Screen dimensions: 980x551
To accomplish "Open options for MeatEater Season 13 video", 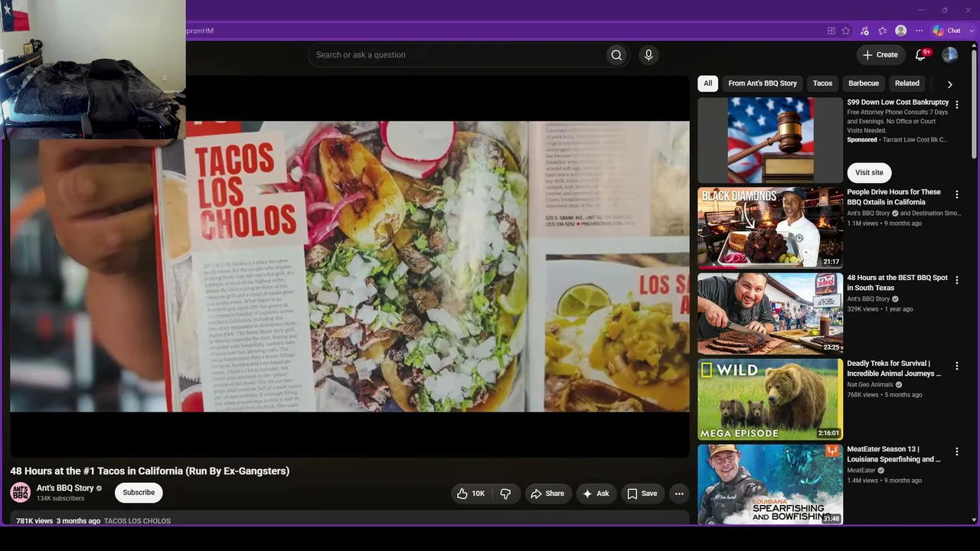I will pyautogui.click(x=956, y=452).
